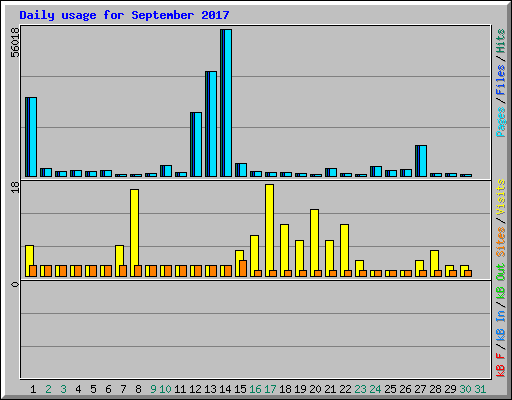Image resolution: width=512 pixels, height=400 pixels.
Task: Click the 'Sites' legend label
Action: (x=501, y=241)
